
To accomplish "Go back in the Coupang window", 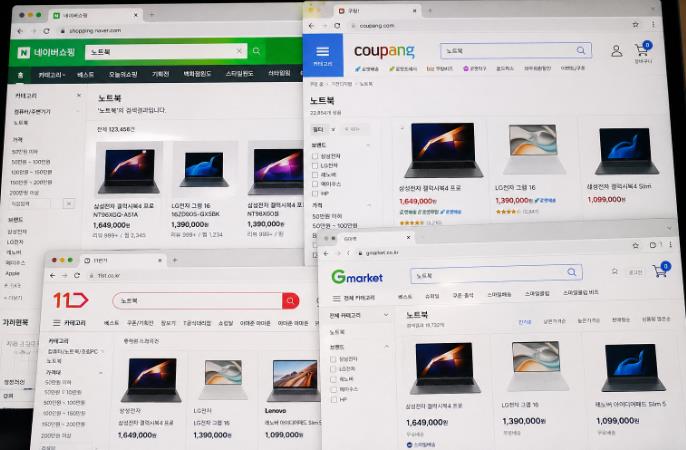I will [x=312, y=26].
